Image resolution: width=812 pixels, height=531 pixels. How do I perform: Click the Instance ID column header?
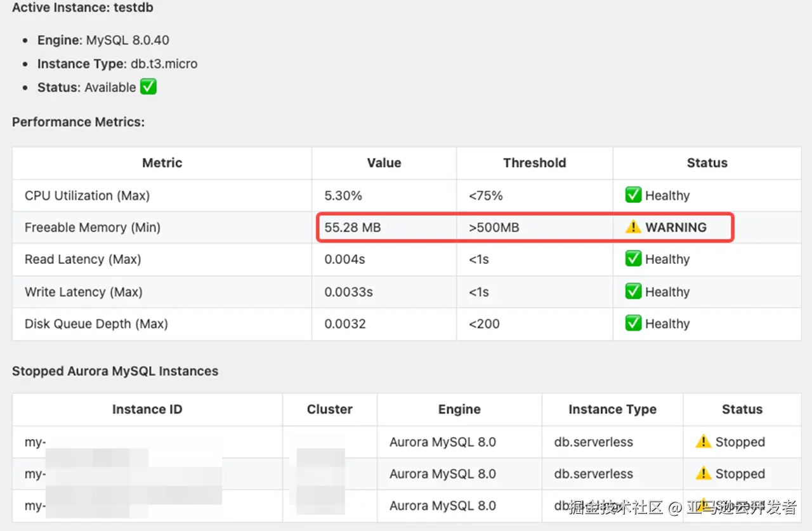(147, 409)
